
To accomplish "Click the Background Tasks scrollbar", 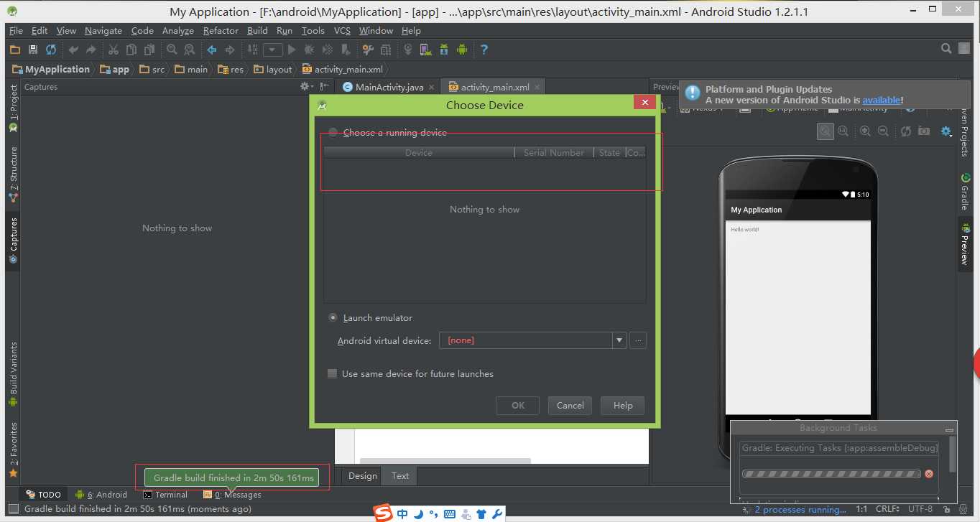I will (953, 455).
